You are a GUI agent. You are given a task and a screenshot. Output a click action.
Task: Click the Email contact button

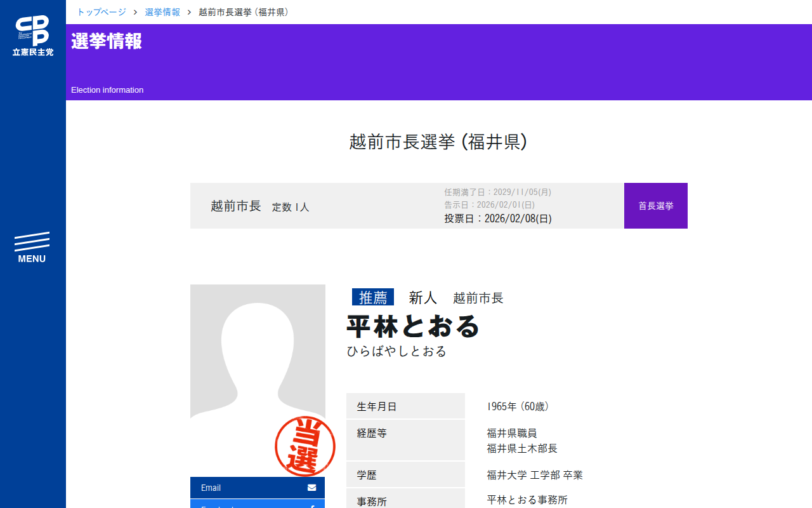tap(258, 488)
